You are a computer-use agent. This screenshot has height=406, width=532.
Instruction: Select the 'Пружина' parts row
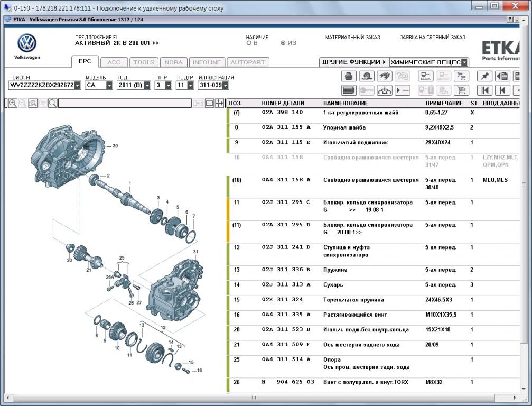[x=373, y=273]
